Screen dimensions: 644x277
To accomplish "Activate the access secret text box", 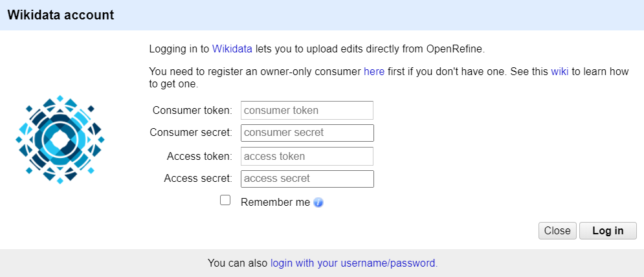I will point(307,179).
